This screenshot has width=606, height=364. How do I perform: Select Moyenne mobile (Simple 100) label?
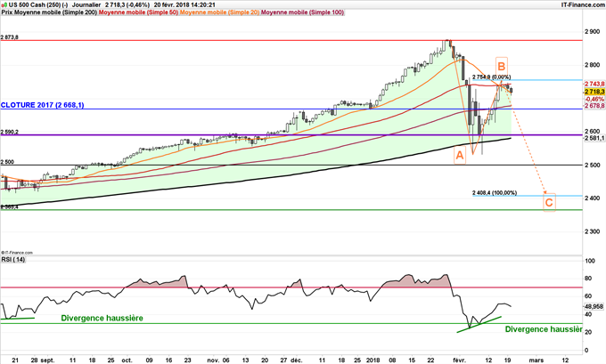coord(302,12)
